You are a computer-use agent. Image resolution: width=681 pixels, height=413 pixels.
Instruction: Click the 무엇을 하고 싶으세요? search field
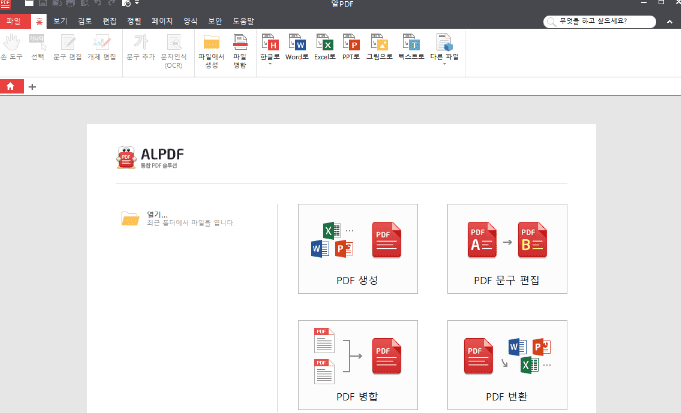click(x=599, y=21)
